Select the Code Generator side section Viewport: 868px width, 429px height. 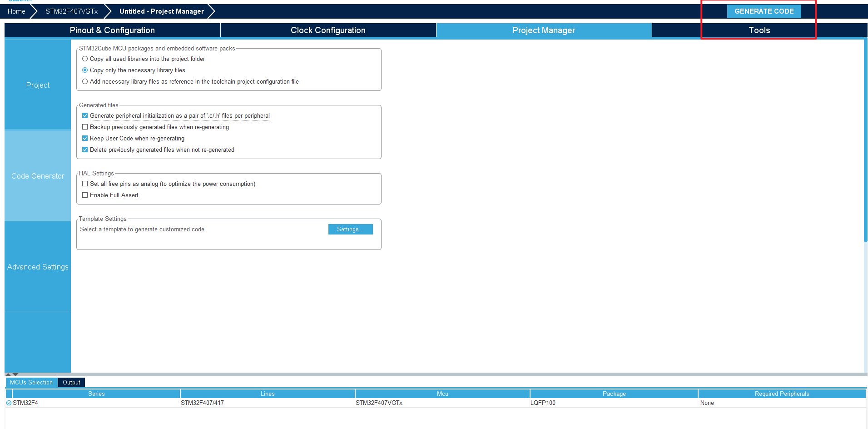pos(38,176)
